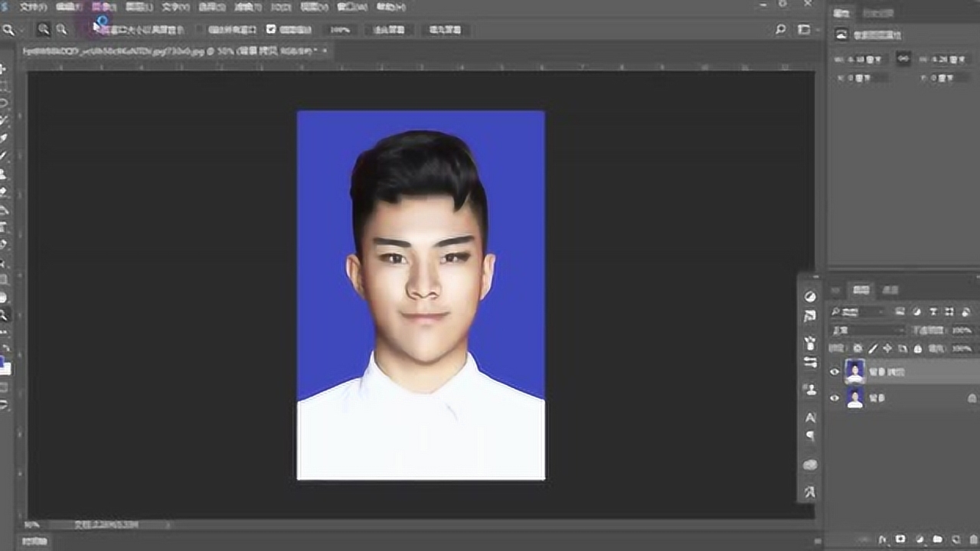Select the zoom out magnifier option
Viewport: 980px width, 551px height.
click(x=61, y=30)
